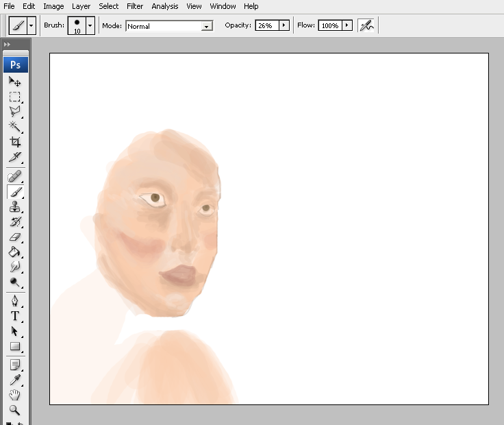The width and height of the screenshot is (504, 425).
Task: Select the Move tool
Action: pyautogui.click(x=14, y=82)
